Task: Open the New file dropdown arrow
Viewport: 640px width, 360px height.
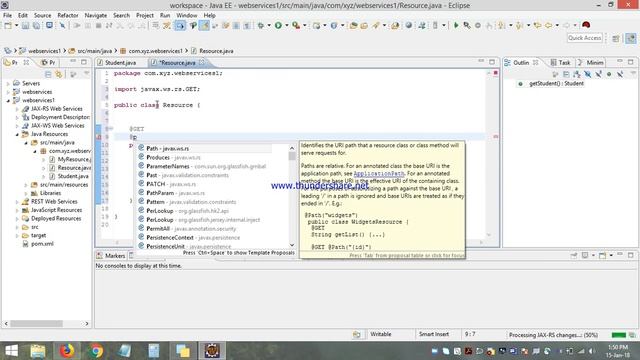Action: (x=16, y=25)
